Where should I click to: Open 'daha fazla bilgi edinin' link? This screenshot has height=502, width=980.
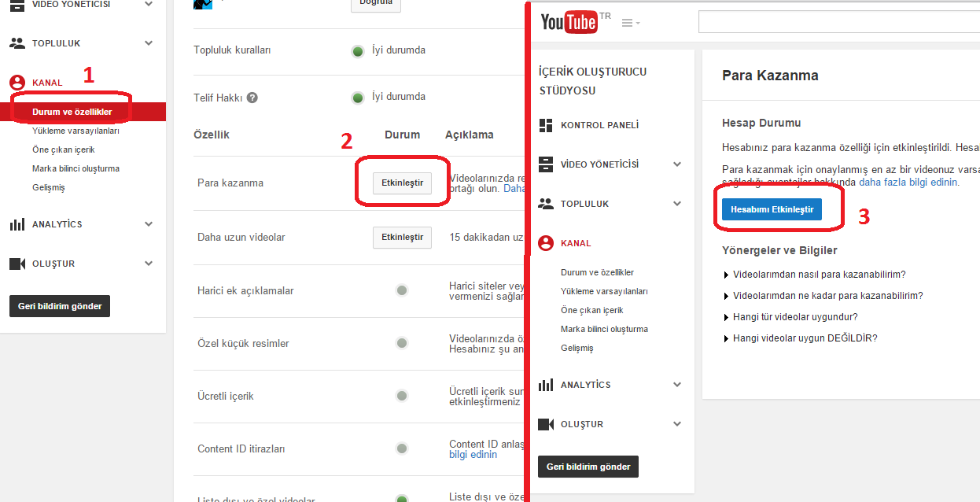pyautogui.click(x=908, y=182)
